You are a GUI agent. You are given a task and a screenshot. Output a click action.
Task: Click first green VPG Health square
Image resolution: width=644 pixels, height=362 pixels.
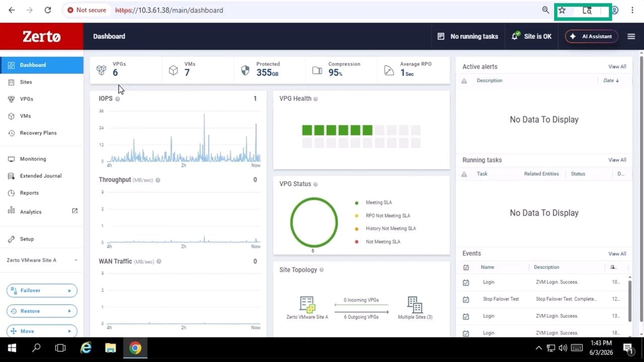click(x=307, y=130)
